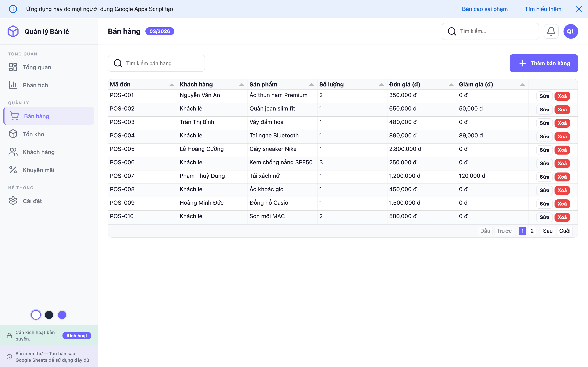The image size is (588, 367).
Task: Switch to the light theme circle
Action: (36, 315)
